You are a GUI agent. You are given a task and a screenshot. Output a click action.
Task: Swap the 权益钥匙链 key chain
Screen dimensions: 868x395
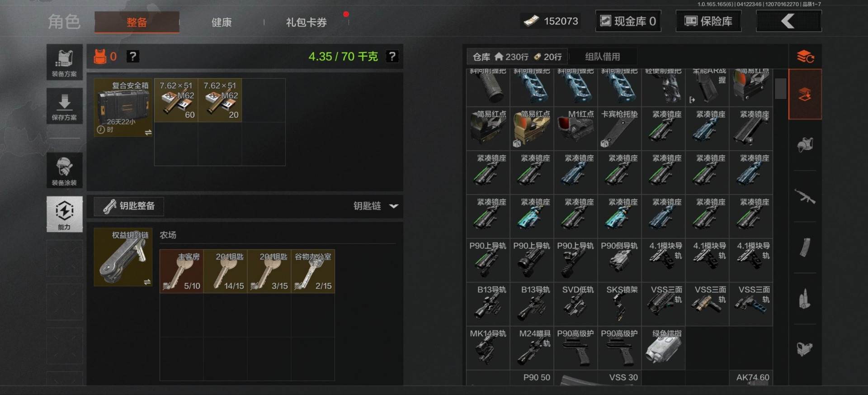point(147,282)
